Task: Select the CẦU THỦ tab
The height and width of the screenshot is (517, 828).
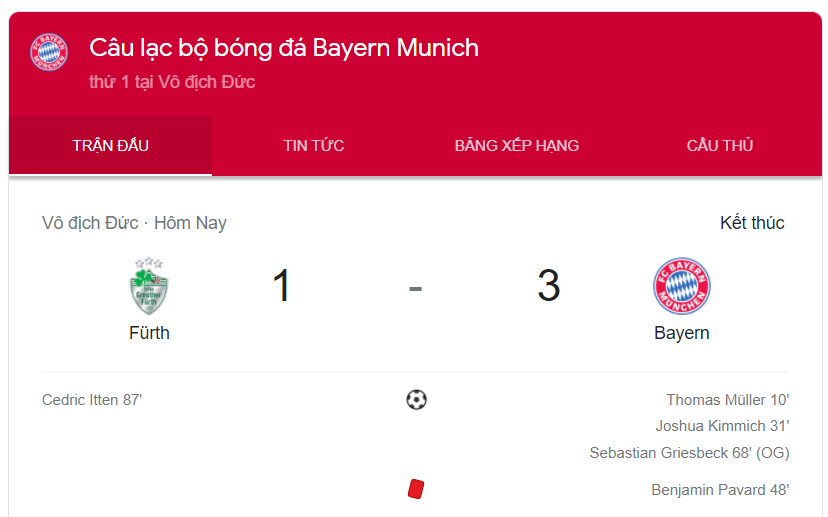Action: [x=720, y=146]
